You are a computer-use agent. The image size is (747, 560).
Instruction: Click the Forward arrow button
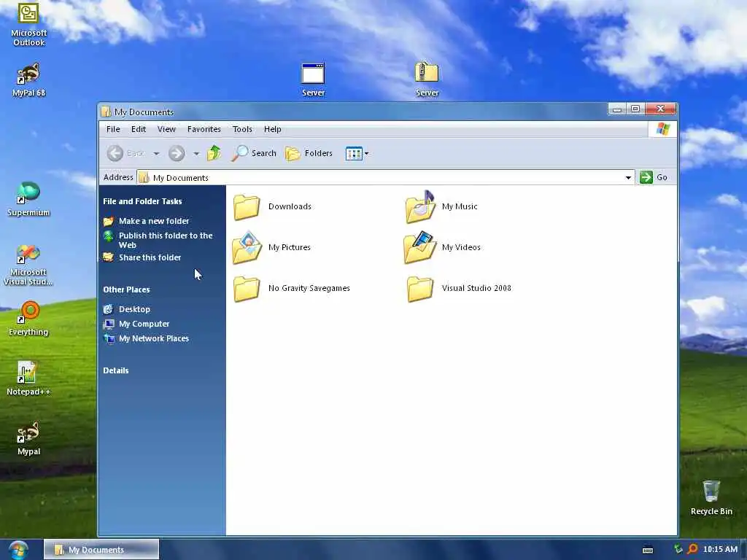pyautogui.click(x=177, y=153)
